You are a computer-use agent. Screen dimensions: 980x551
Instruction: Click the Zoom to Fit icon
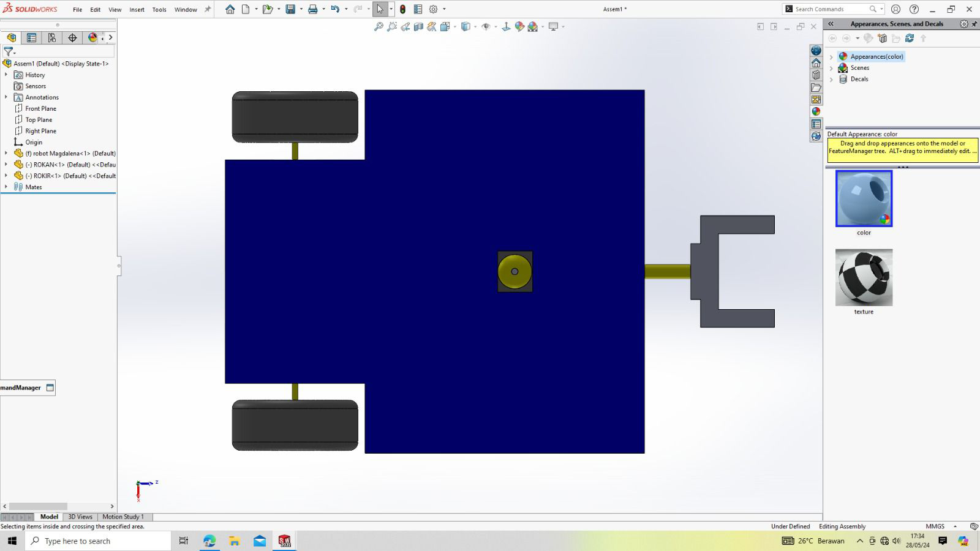tap(379, 26)
